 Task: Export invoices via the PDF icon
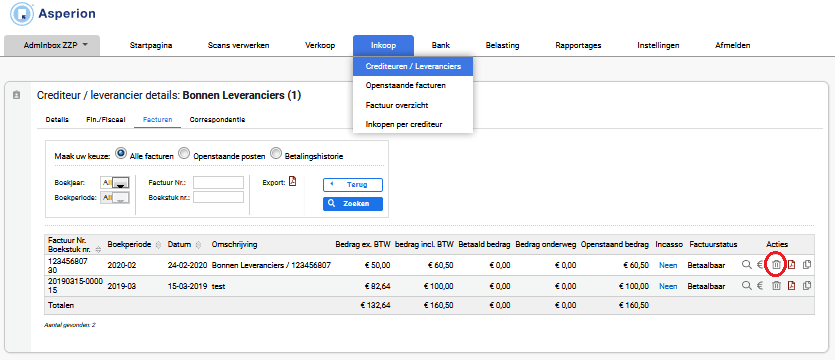[x=292, y=182]
